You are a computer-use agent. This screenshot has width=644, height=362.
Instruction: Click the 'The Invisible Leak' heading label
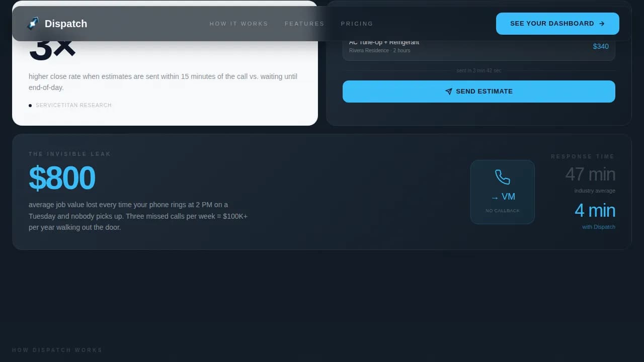(x=70, y=154)
